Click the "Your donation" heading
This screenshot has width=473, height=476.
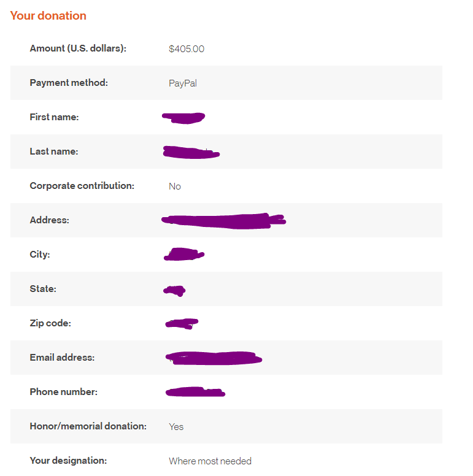coord(48,16)
